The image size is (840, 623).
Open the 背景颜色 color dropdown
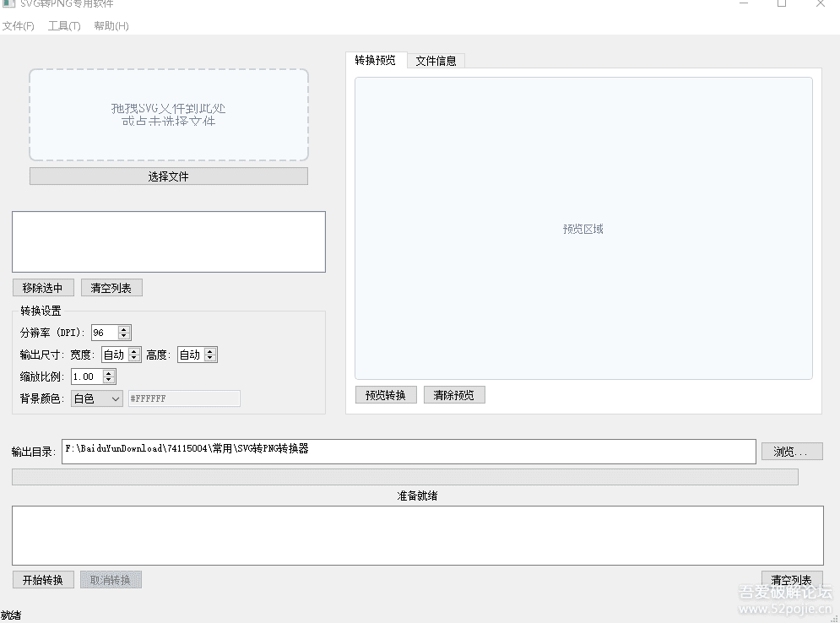point(95,398)
